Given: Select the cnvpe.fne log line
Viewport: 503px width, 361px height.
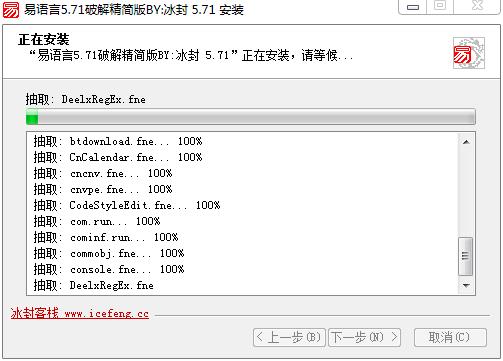Looking at the screenshot, I should [103, 189].
